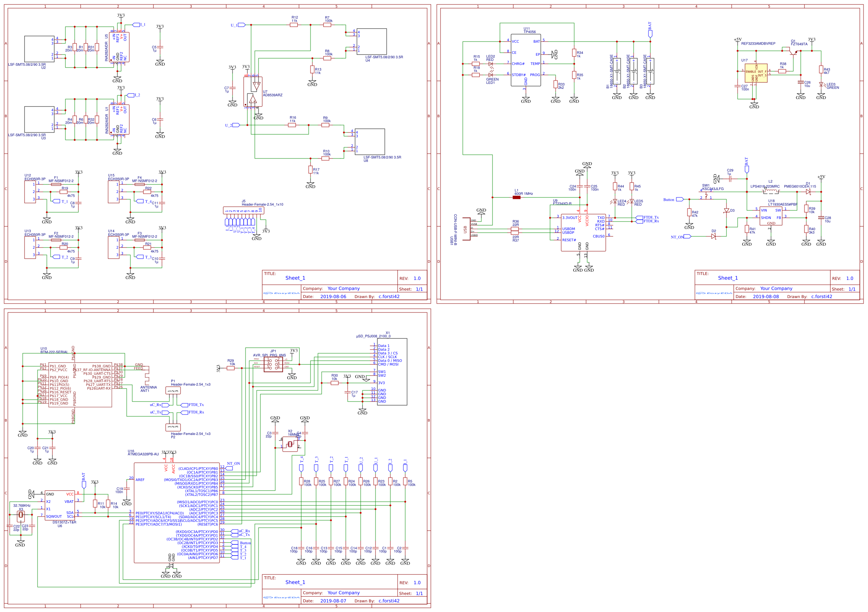Screen dimensions: 868x612
Task: Click the Button net flag near SW1
Action: click(x=680, y=199)
